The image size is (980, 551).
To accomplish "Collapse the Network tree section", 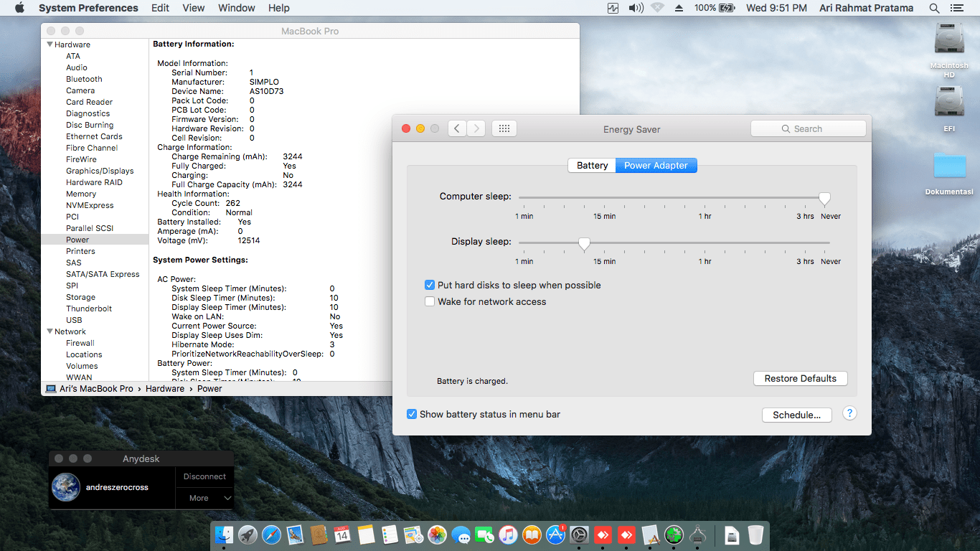I will point(50,331).
